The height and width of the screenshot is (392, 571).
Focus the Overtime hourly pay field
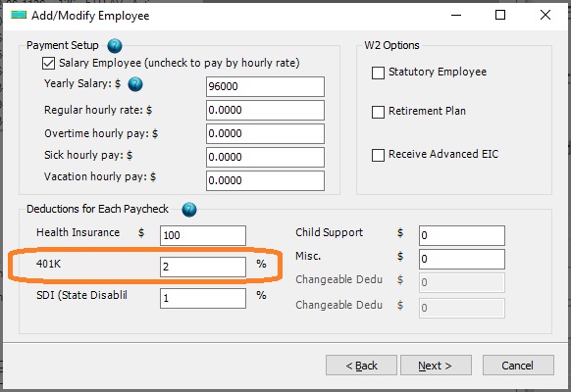pyautogui.click(x=265, y=133)
